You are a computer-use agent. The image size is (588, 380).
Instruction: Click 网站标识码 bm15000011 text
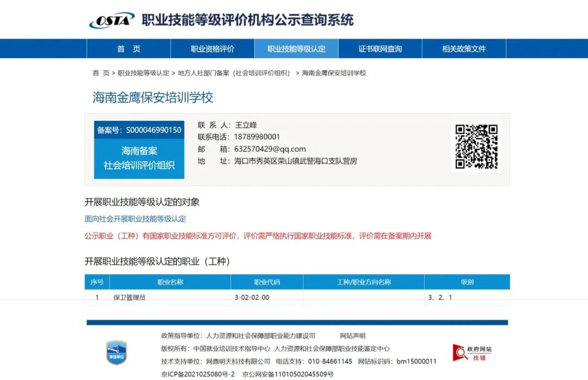click(397, 361)
